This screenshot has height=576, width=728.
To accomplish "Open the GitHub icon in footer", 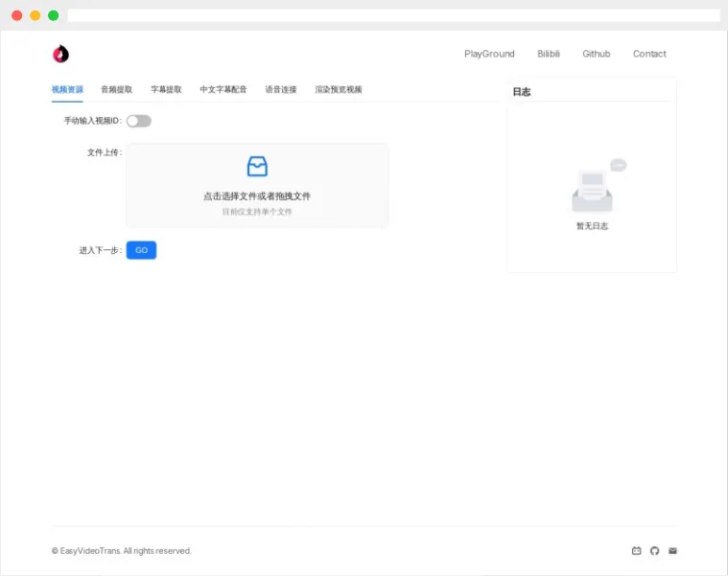I will tap(655, 550).
